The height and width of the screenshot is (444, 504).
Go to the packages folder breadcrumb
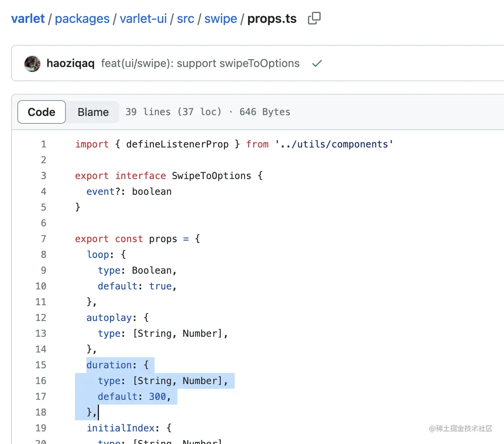(82, 19)
